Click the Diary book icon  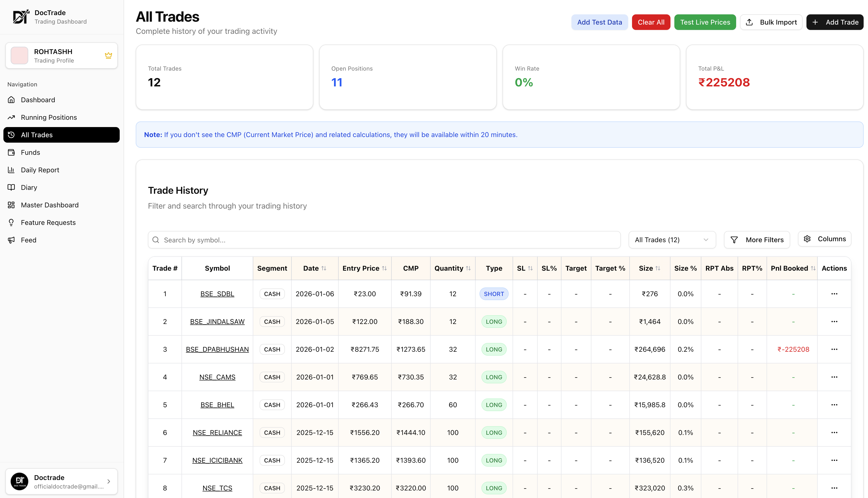11,187
